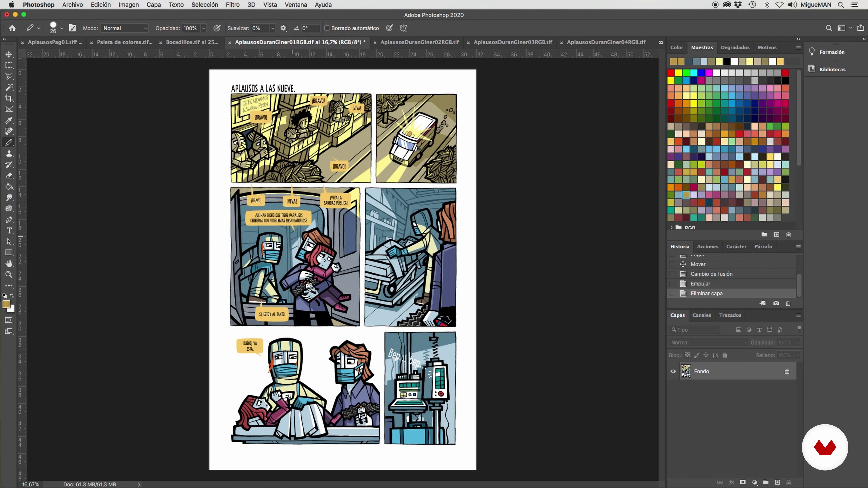This screenshot has width=868, height=488.
Task: Select the Sponge tool
Action: [9, 209]
